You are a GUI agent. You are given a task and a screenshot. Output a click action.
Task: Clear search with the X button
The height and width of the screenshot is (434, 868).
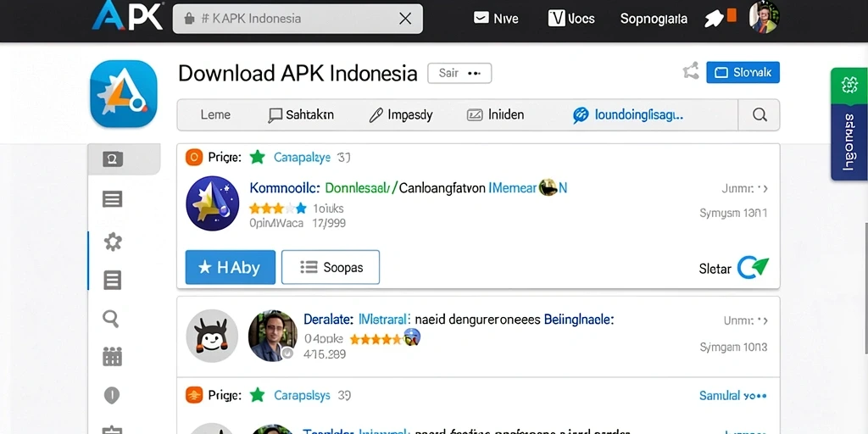[405, 19]
